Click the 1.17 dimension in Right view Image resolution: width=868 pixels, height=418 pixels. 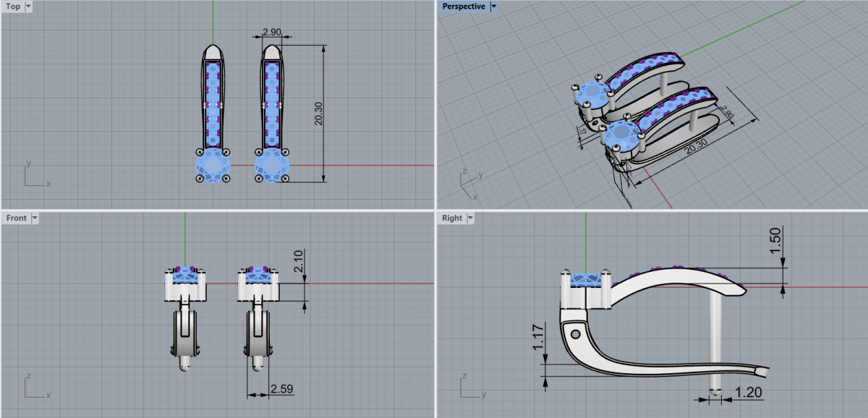coord(539,337)
